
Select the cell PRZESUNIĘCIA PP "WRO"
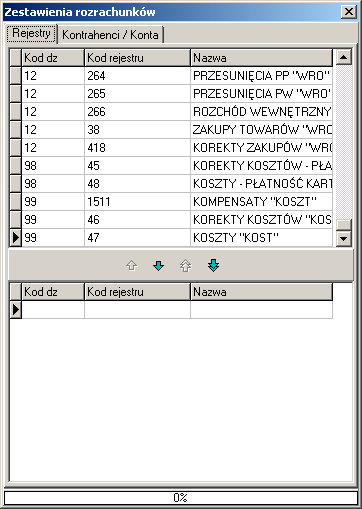pos(262,76)
